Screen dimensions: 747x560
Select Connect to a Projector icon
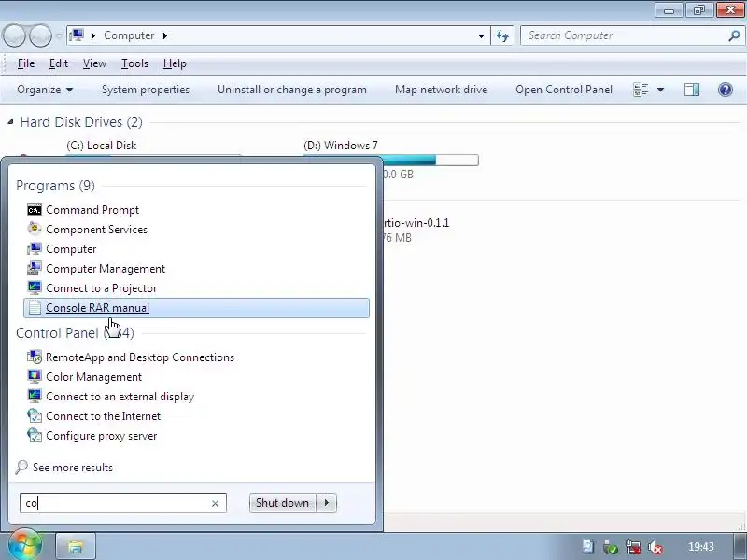[x=35, y=288]
